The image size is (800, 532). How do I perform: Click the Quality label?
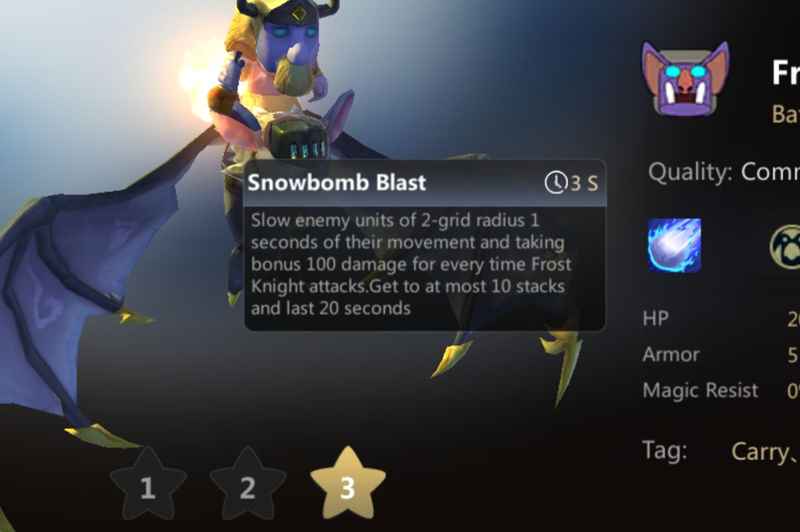coord(690,173)
